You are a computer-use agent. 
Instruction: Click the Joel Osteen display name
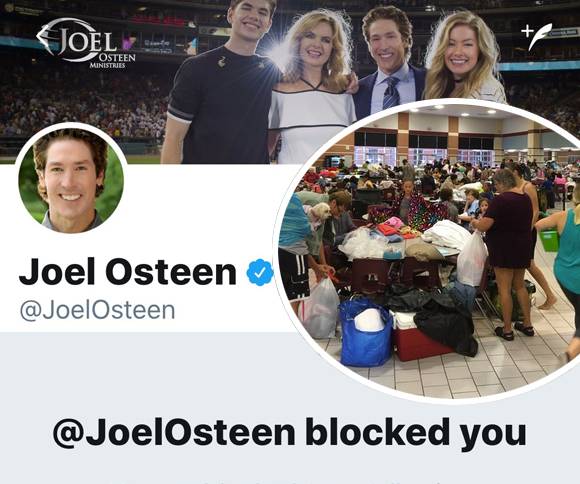(x=128, y=272)
